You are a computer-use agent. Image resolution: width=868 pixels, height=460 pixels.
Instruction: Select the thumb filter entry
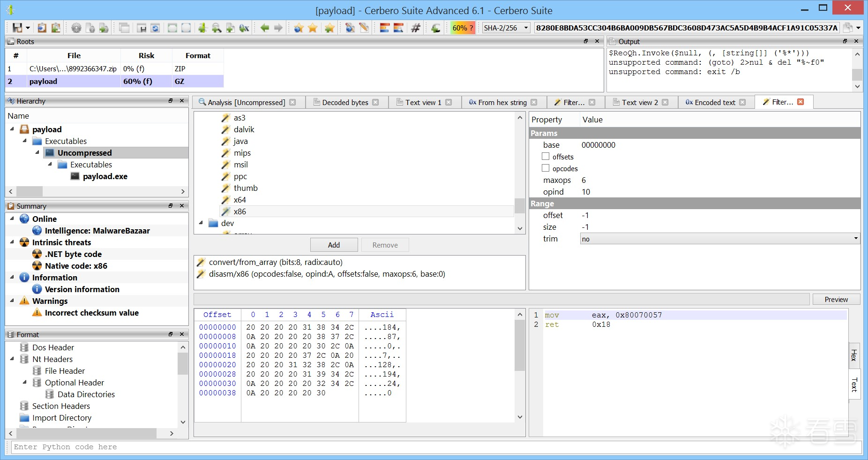click(246, 188)
